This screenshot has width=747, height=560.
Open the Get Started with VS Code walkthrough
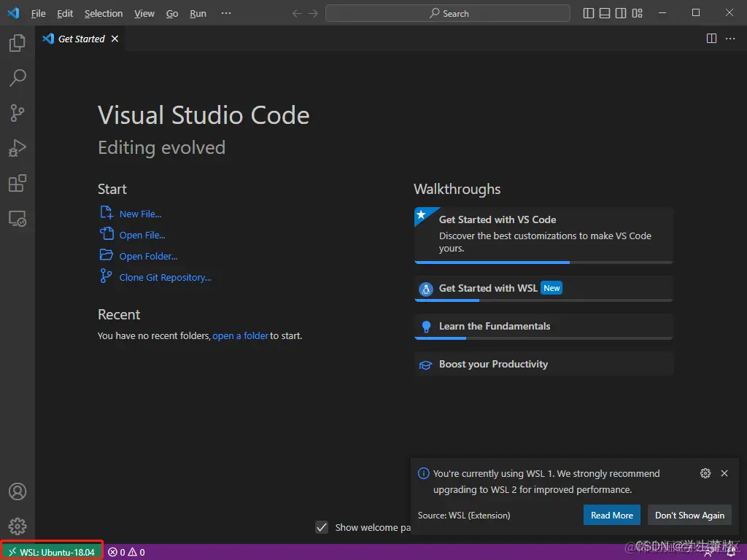(x=543, y=234)
